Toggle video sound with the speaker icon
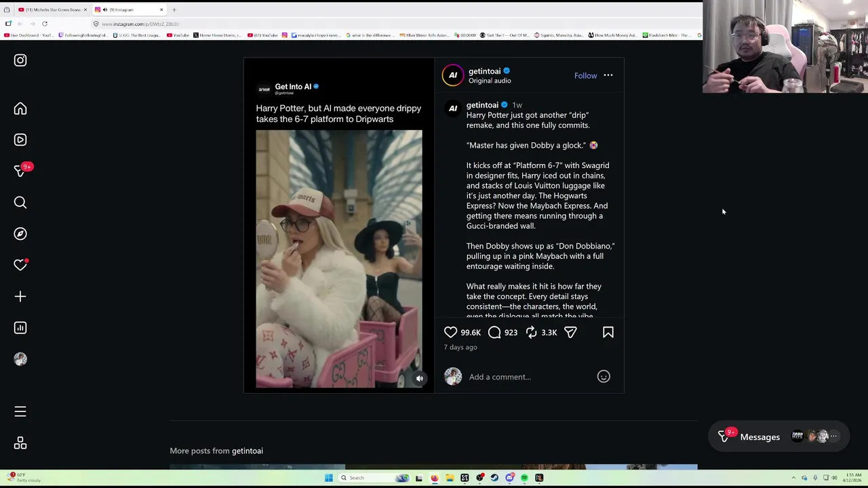This screenshot has height=488, width=868. pyautogui.click(x=419, y=379)
